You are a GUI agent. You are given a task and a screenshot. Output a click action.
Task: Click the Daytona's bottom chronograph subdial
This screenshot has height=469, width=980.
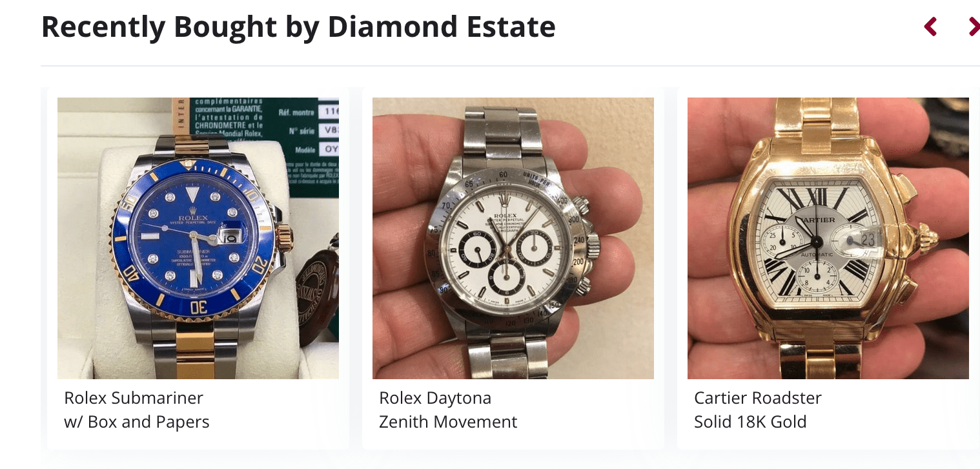pyautogui.click(x=504, y=274)
